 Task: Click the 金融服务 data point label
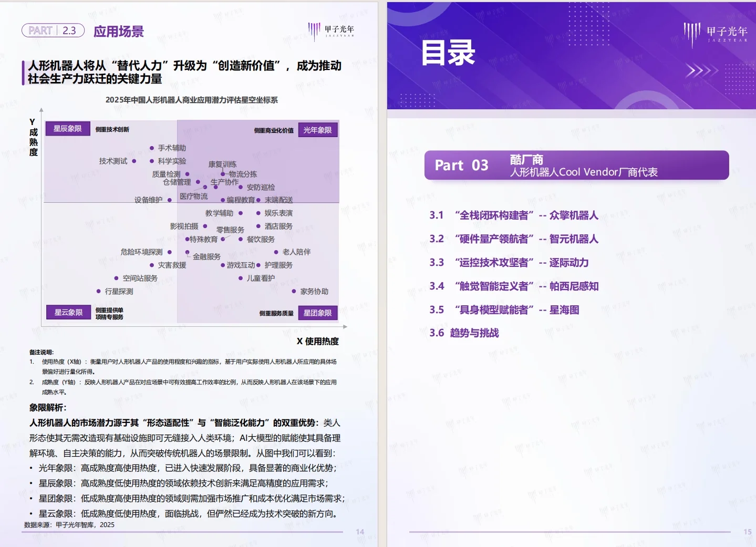[206, 257]
